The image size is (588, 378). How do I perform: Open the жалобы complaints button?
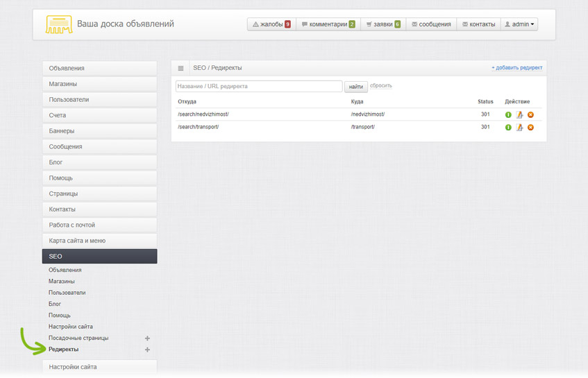272,24
